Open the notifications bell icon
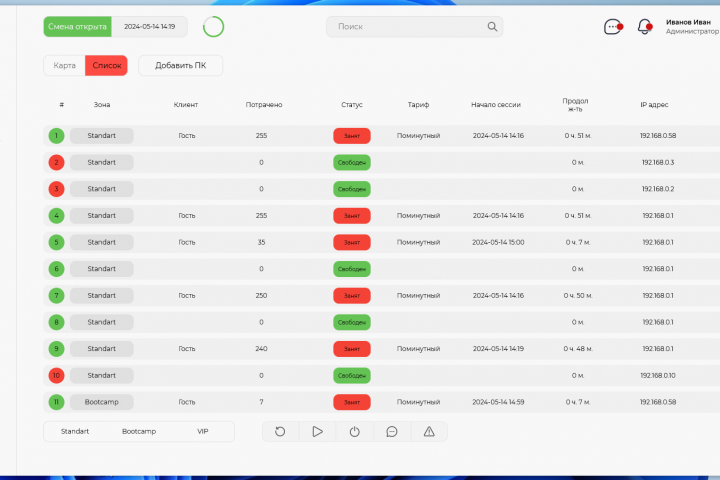 click(x=645, y=27)
